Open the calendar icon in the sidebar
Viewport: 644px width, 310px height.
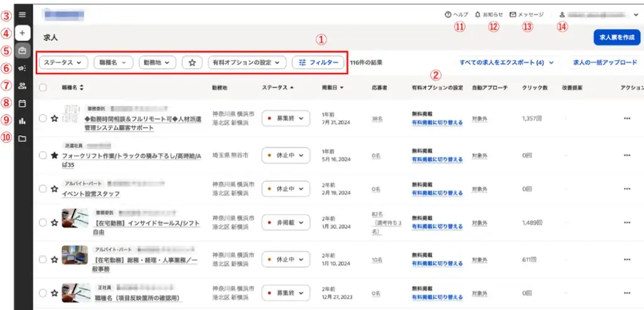23,103
